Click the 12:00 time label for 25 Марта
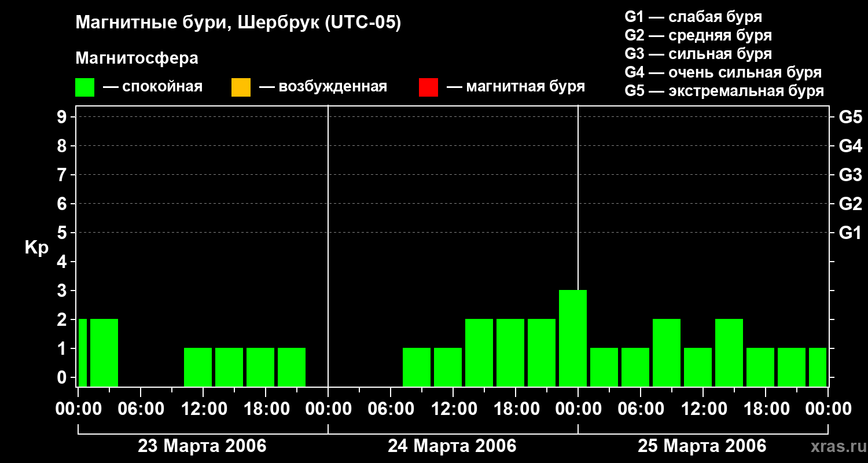Image resolution: width=868 pixels, height=463 pixels. pyautogui.click(x=703, y=409)
